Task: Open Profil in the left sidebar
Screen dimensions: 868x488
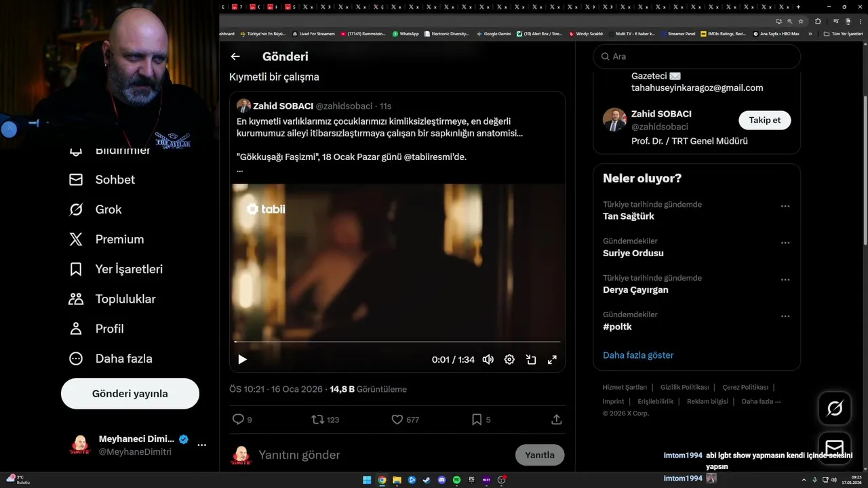Action: click(96, 329)
